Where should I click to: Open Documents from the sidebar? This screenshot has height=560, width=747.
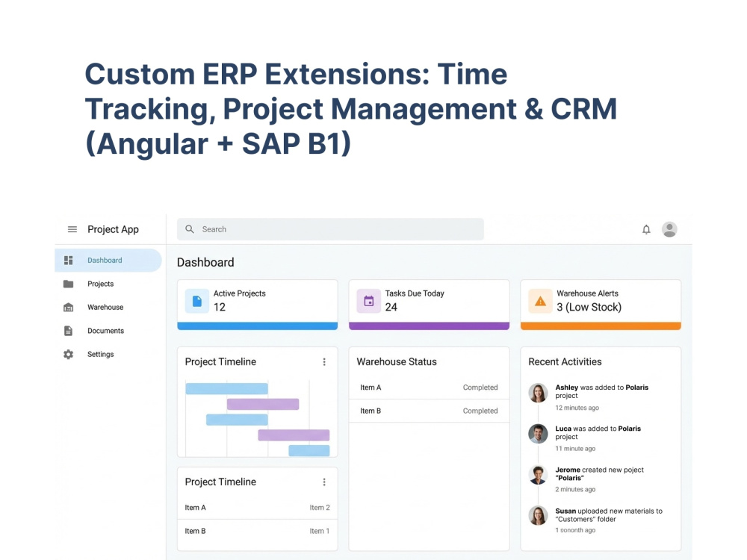coord(108,331)
